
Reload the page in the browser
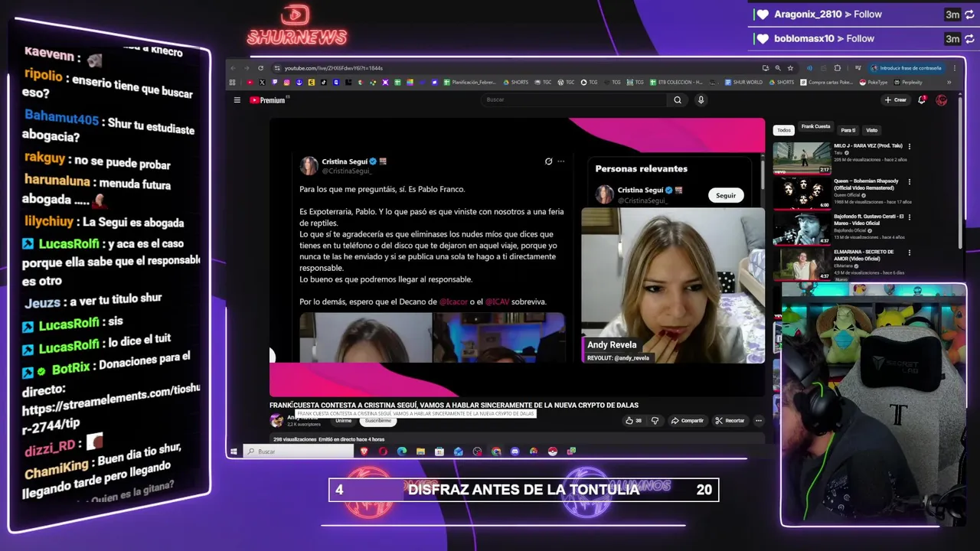coord(260,68)
